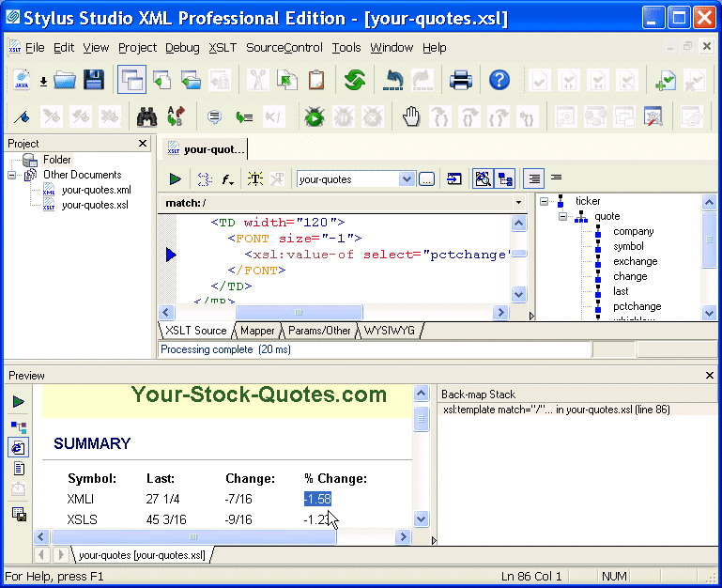Click the preview pane horizontal scrollbar
722x588 pixels.
click(x=223, y=537)
